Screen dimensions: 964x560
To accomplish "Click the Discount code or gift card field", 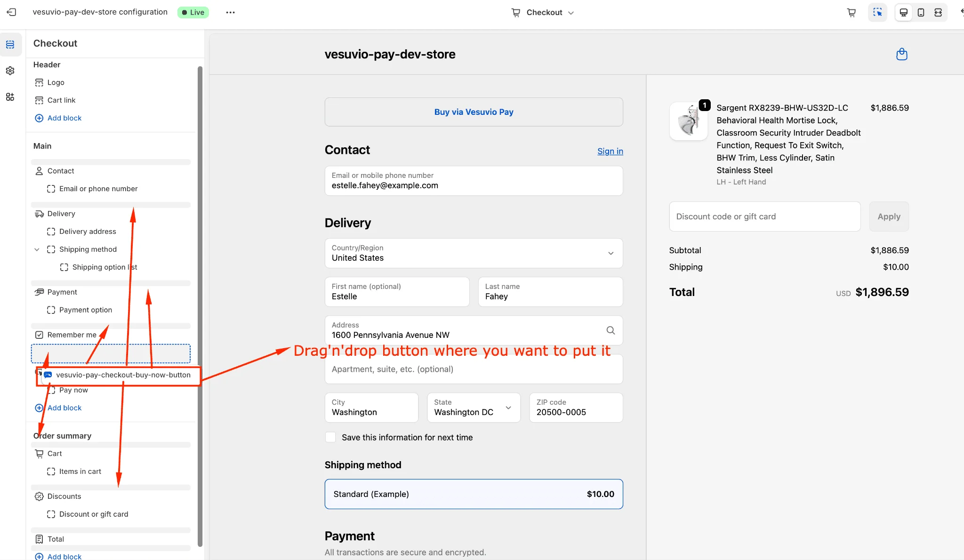I will click(764, 216).
